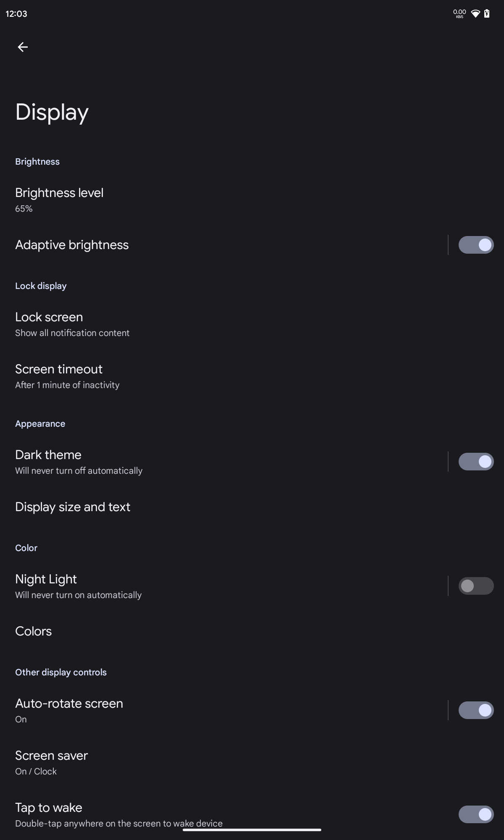This screenshot has height=840, width=504.
Task: Open Brightness level setting
Action: pyautogui.click(x=59, y=199)
